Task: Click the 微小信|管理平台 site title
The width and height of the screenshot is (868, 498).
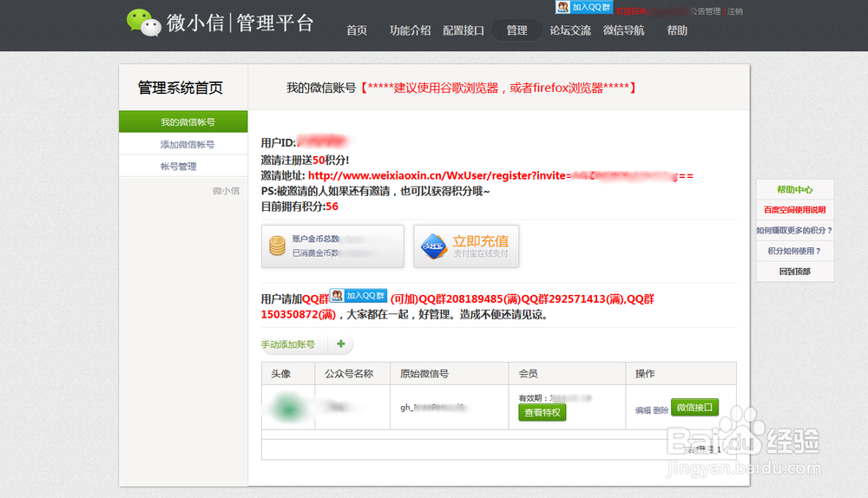Action: [240, 23]
